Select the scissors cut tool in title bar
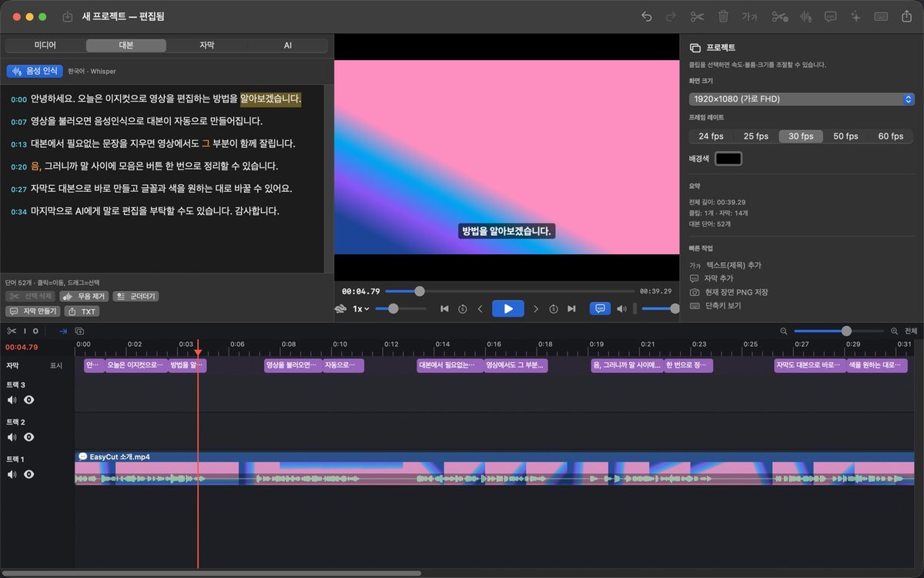This screenshot has width=924, height=578. point(697,16)
